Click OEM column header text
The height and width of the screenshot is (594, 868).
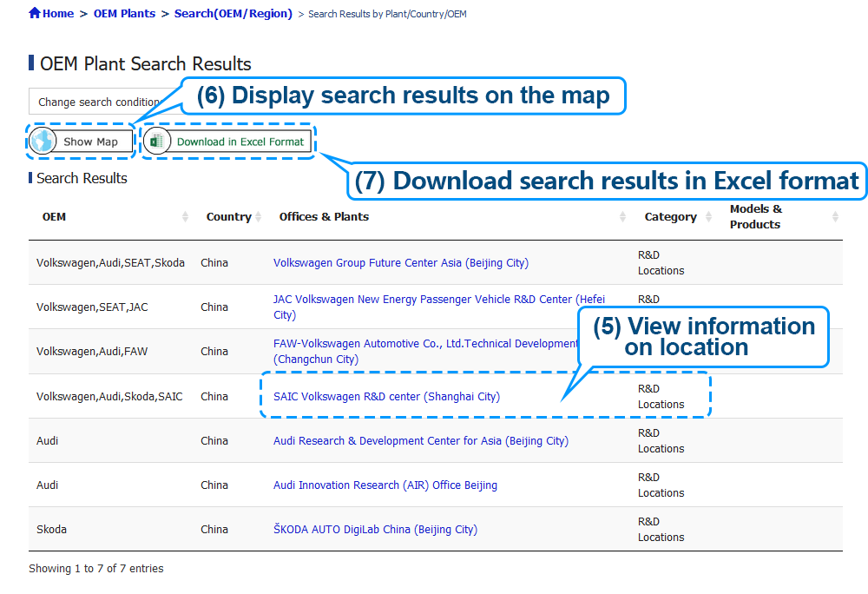[x=54, y=217]
